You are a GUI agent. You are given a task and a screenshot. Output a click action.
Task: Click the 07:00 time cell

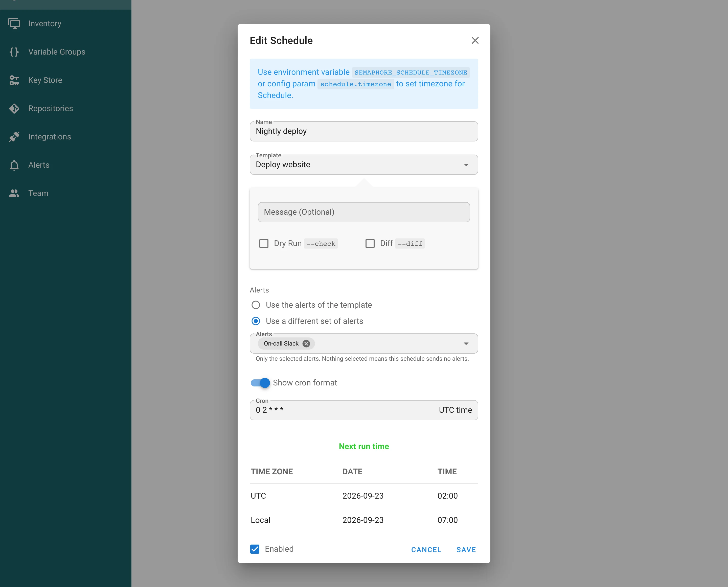447,520
